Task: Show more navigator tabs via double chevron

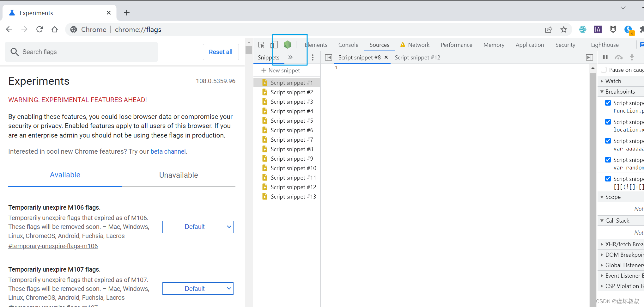Action: click(x=290, y=57)
